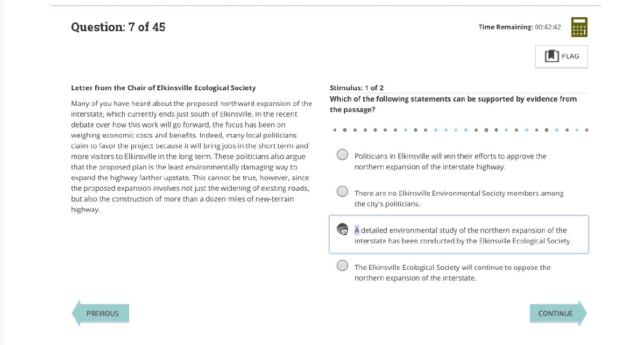The height and width of the screenshot is (345, 644).
Task: Click the seventh dot in the progress row
Action: tap(395, 130)
